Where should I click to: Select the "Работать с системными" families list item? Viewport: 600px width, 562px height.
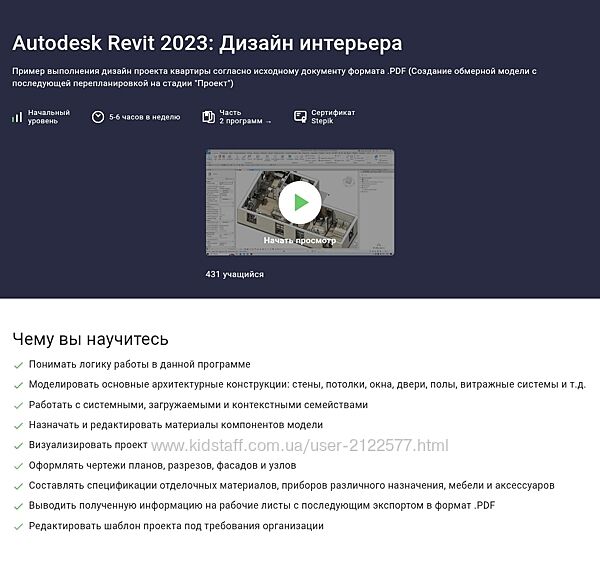pos(198,405)
